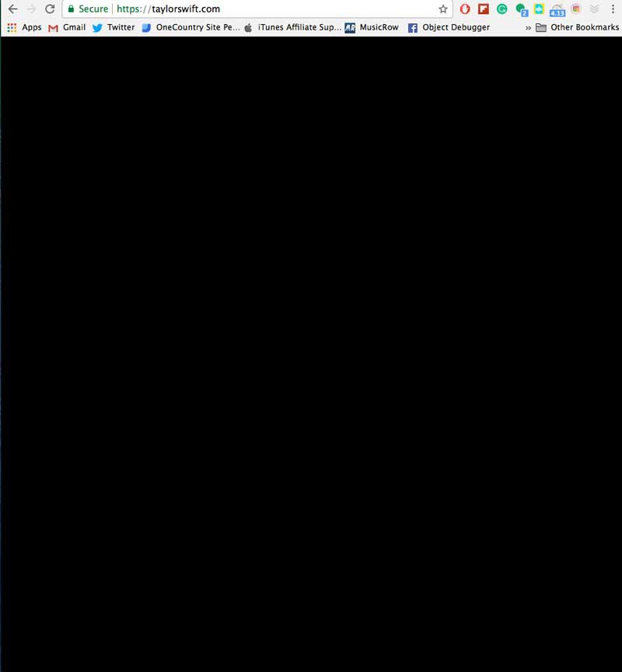Open the Apps grid shortcut
622x672 pixels.
click(x=24, y=27)
